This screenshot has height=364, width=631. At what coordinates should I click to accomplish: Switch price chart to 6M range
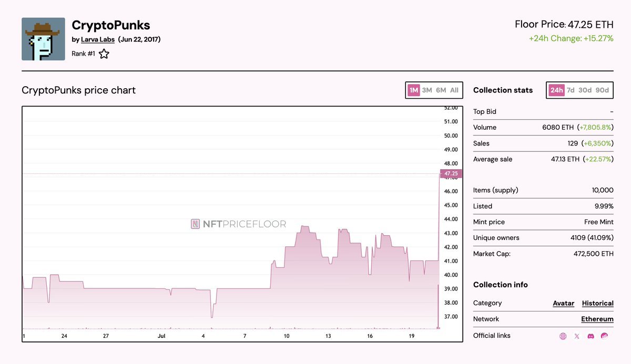pyautogui.click(x=441, y=90)
